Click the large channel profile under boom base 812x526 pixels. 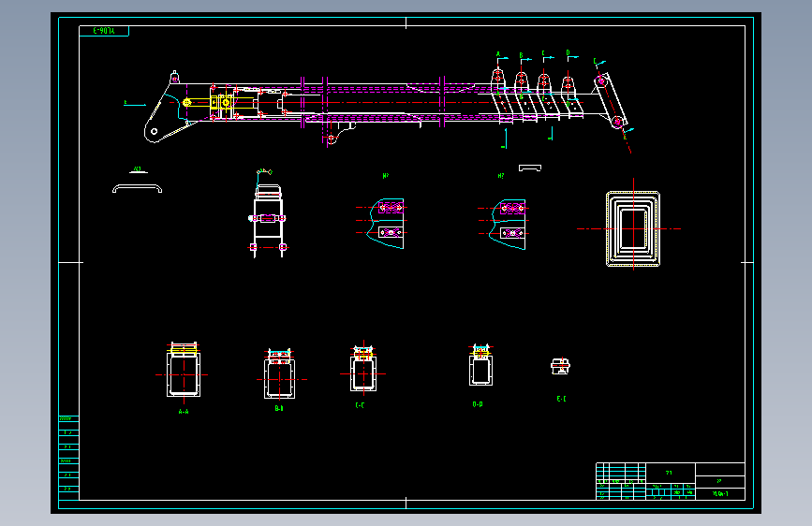138,188
